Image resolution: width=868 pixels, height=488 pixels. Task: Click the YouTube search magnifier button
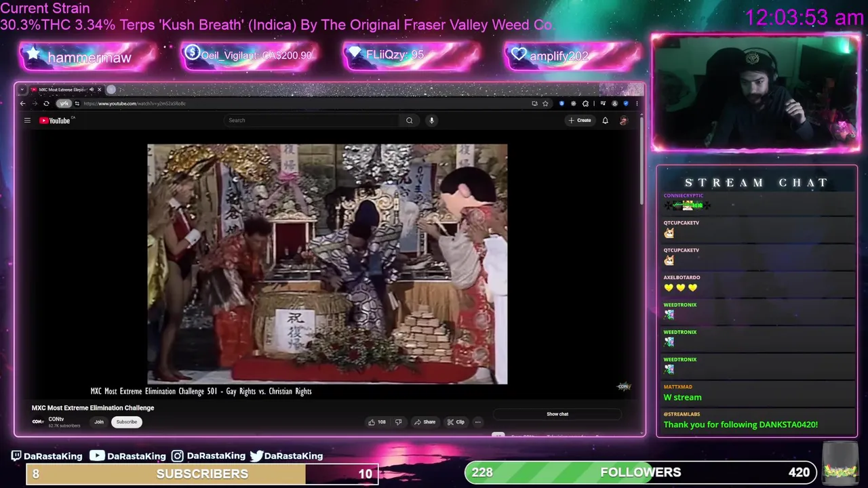tap(409, 121)
